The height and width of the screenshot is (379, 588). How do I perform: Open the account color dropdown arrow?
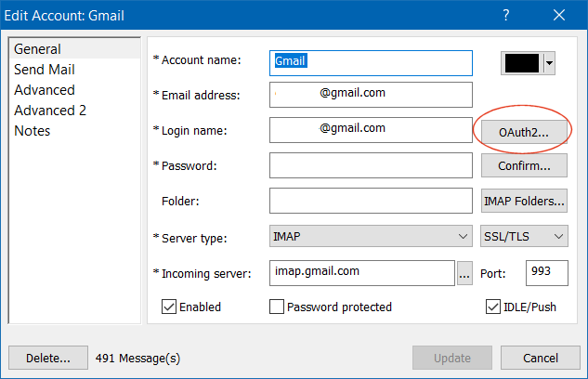tap(549, 63)
